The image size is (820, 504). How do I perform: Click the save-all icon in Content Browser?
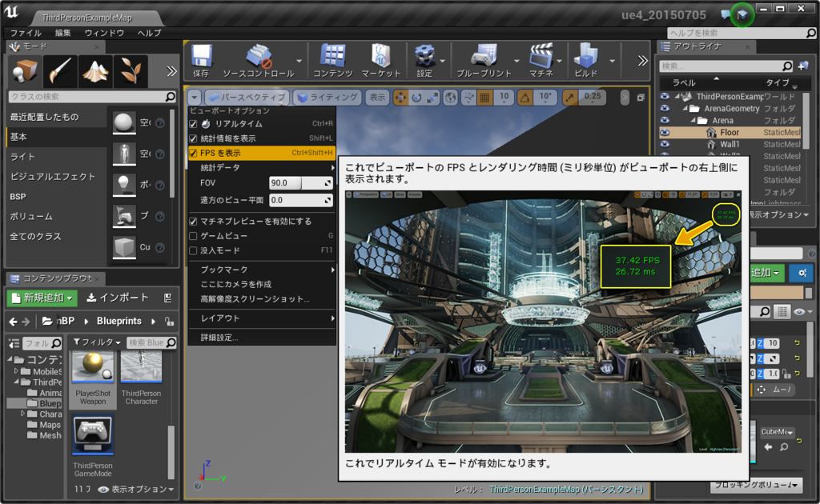pyautogui.click(x=168, y=298)
